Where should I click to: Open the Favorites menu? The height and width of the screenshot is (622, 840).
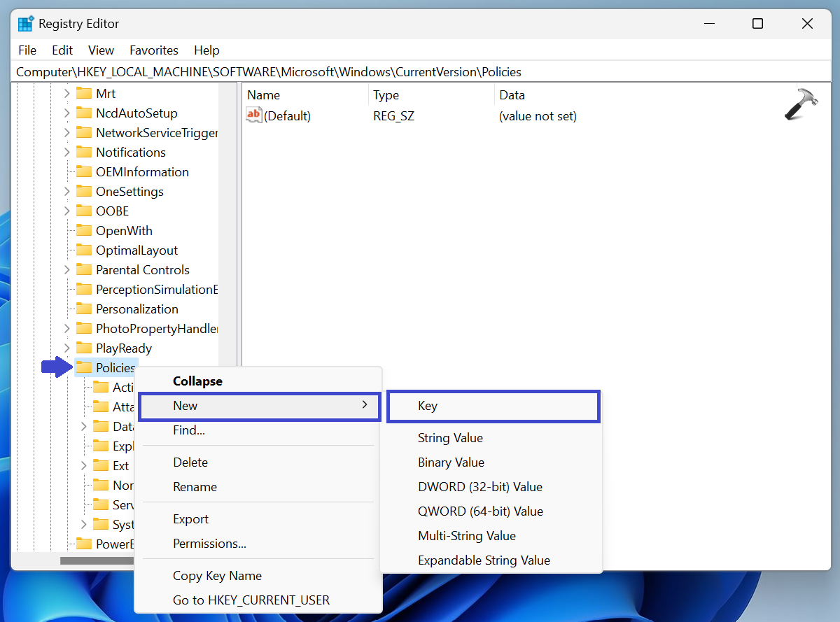tap(154, 50)
